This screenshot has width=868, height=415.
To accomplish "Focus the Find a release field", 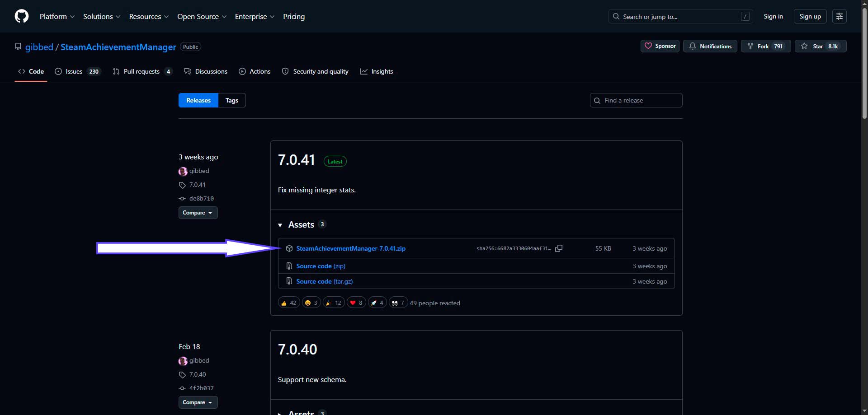I will [x=636, y=100].
